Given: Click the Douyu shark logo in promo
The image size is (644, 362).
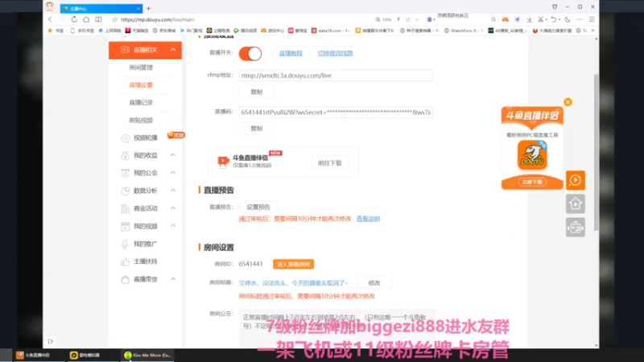Looking at the screenshot, I should pyautogui.click(x=532, y=154).
